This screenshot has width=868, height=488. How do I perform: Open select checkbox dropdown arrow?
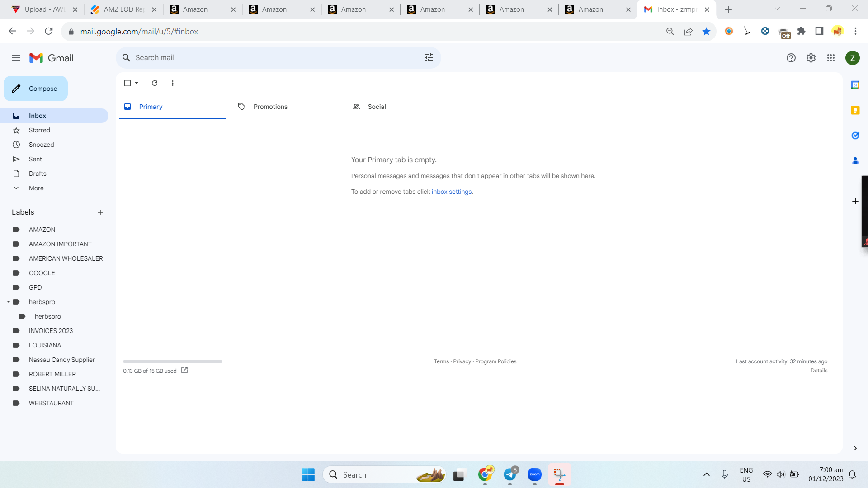pyautogui.click(x=137, y=83)
